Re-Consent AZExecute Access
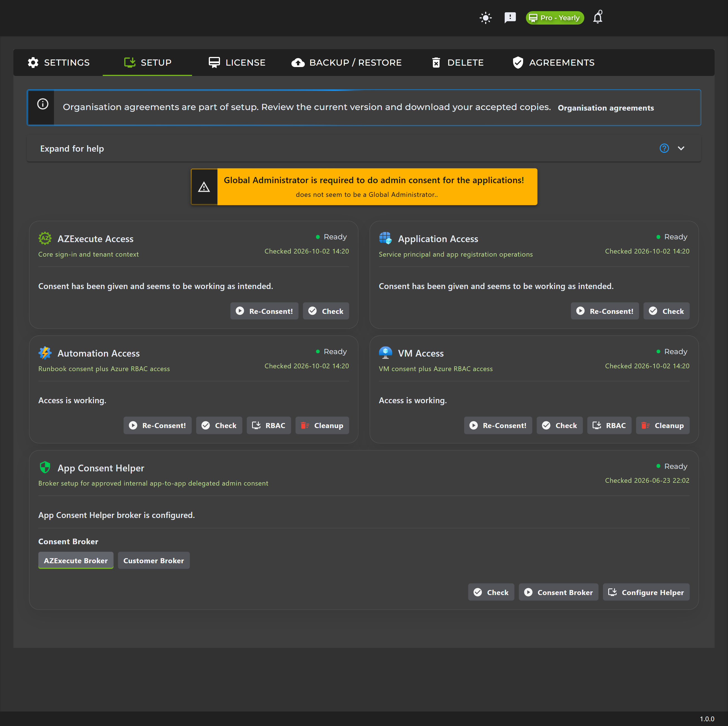The height and width of the screenshot is (726, 728). coord(264,311)
